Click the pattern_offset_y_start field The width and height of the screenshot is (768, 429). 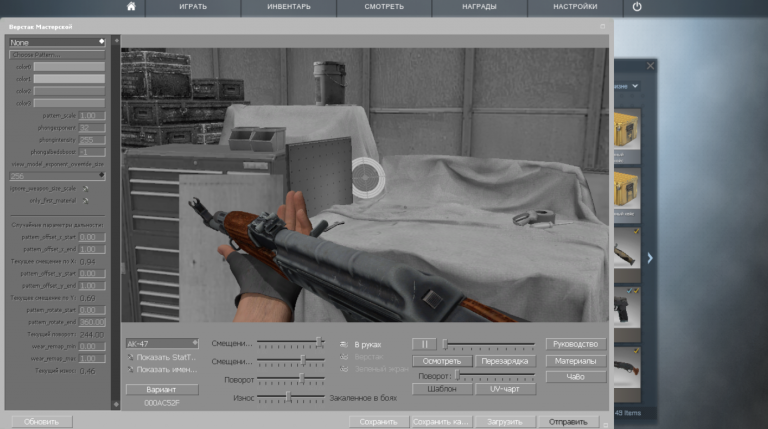tap(92, 273)
